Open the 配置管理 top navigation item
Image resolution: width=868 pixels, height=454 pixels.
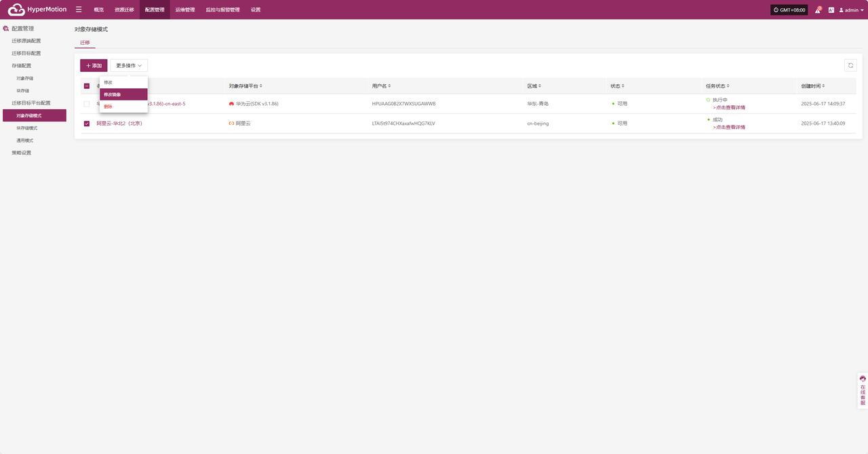[x=155, y=10]
